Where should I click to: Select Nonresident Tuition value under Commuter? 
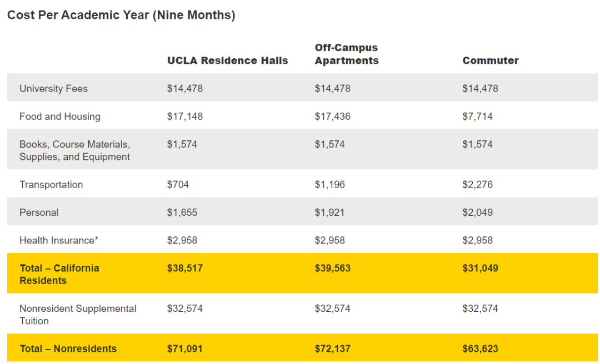tap(480, 308)
